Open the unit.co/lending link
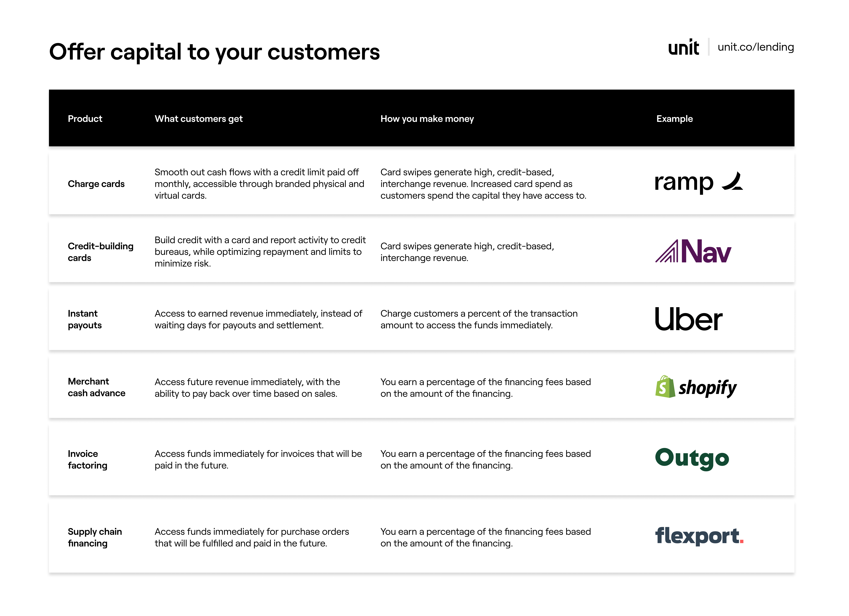Viewport: 849px width, 616px height. [x=755, y=47]
